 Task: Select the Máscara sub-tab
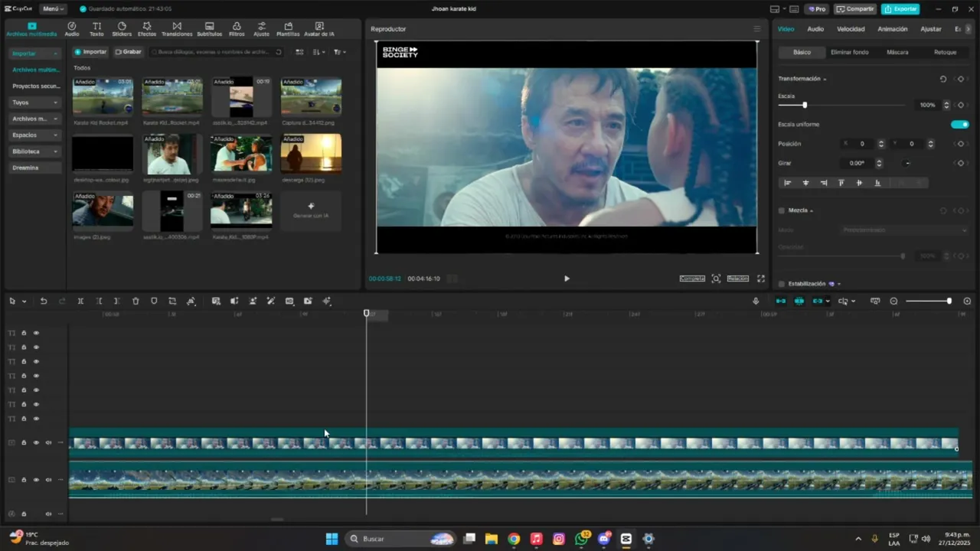(897, 52)
